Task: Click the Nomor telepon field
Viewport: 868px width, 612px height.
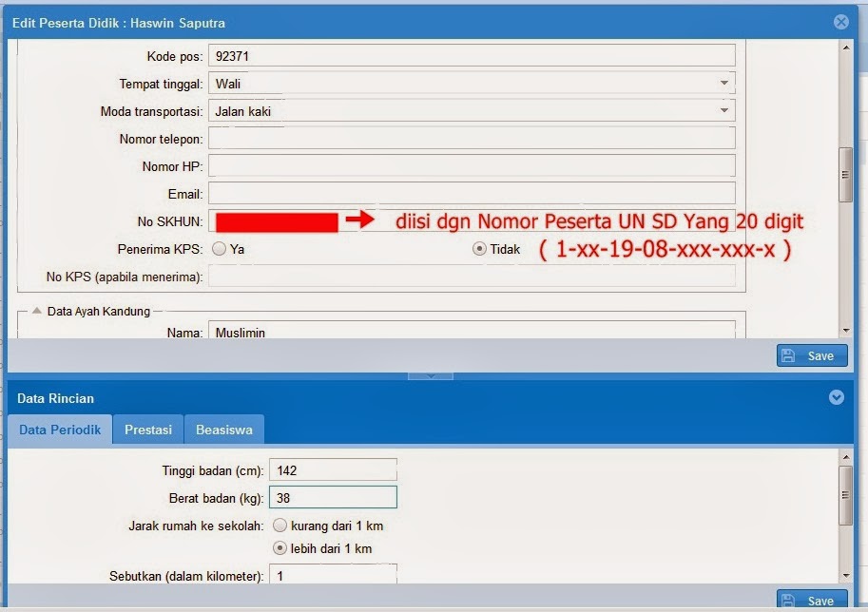Action: click(x=472, y=139)
